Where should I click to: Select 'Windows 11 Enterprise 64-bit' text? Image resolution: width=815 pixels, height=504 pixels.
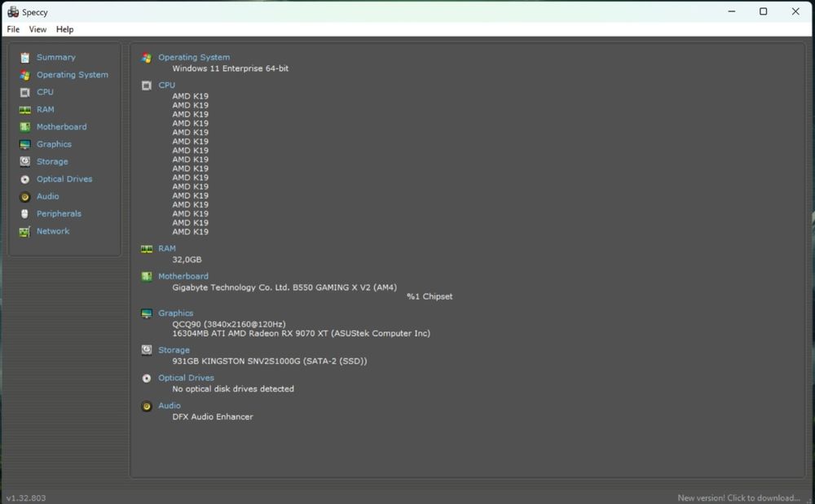231,68
